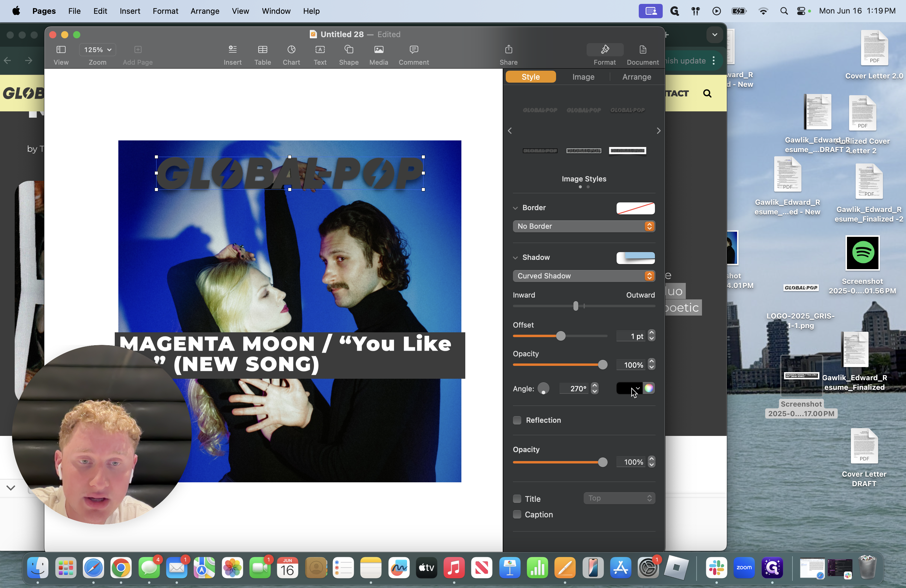Open the color wheel picker for shadow
The height and width of the screenshot is (588, 906).
pyautogui.click(x=649, y=388)
